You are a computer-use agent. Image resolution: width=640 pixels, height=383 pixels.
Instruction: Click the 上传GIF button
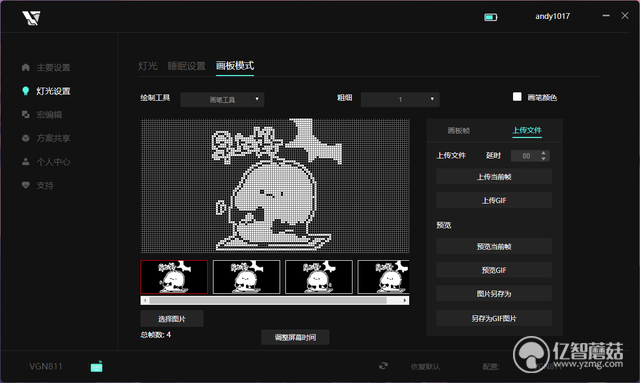(494, 200)
